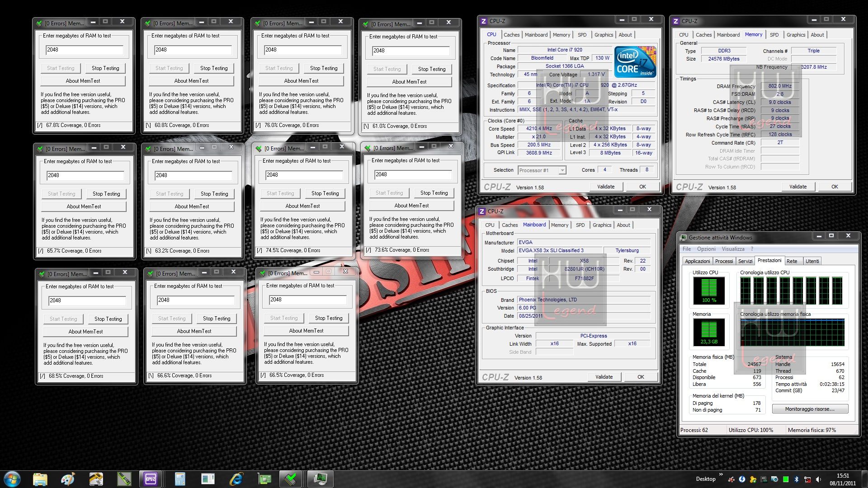Stop Testing in MemTest with 73.6% coverage

[x=434, y=193]
